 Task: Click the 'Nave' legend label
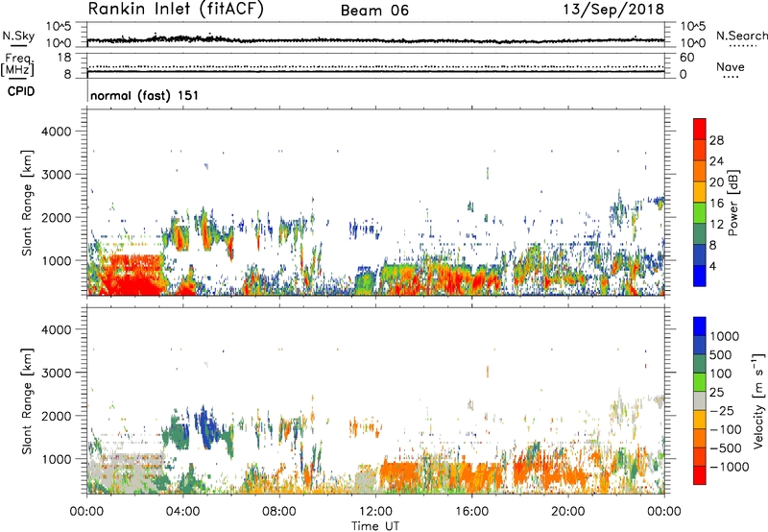731,67
